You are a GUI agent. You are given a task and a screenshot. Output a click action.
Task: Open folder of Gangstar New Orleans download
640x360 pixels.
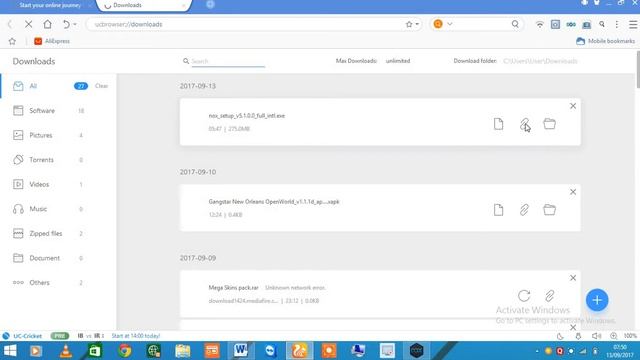(x=549, y=210)
